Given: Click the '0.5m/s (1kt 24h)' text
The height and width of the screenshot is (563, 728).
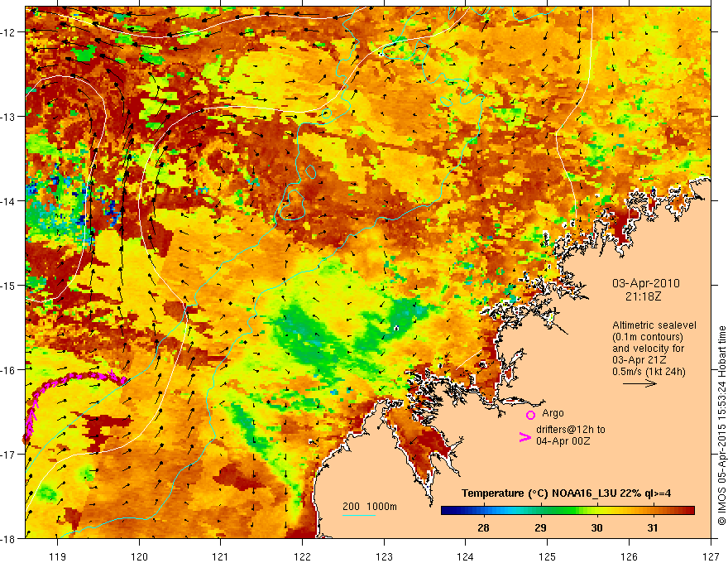Looking at the screenshot, I should pos(649,372).
